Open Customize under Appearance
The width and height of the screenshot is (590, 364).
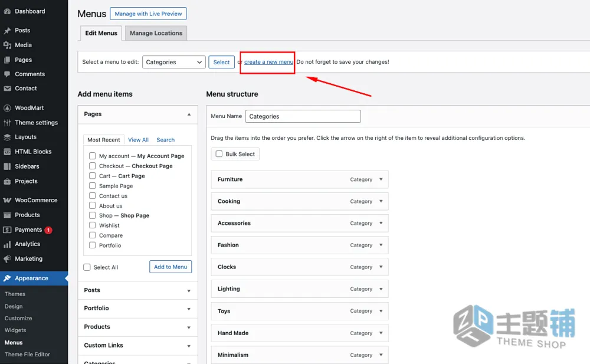[18, 318]
